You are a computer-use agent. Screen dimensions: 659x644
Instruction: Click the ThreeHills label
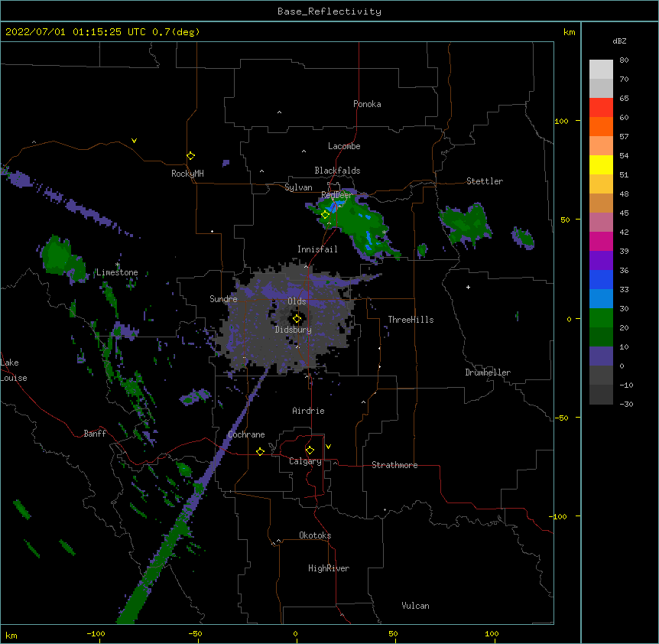(x=411, y=320)
